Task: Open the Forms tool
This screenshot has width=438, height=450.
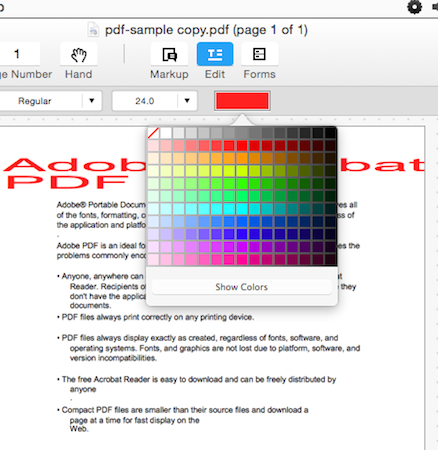Action: 259,55
